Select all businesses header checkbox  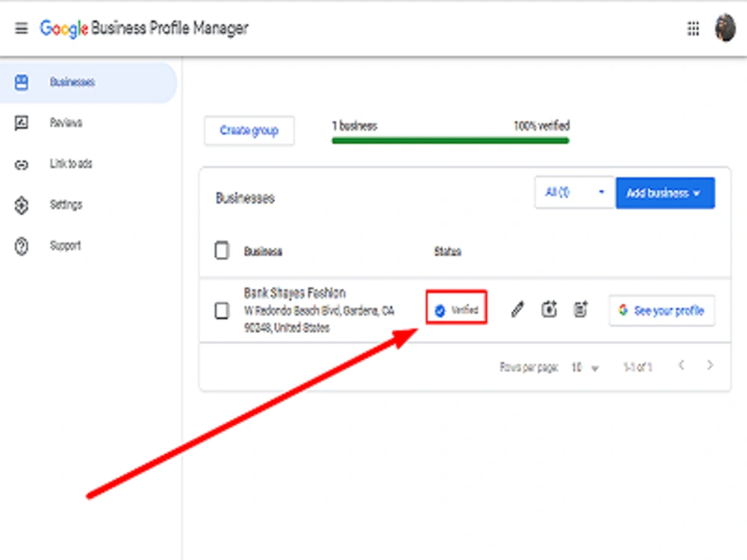click(x=222, y=250)
